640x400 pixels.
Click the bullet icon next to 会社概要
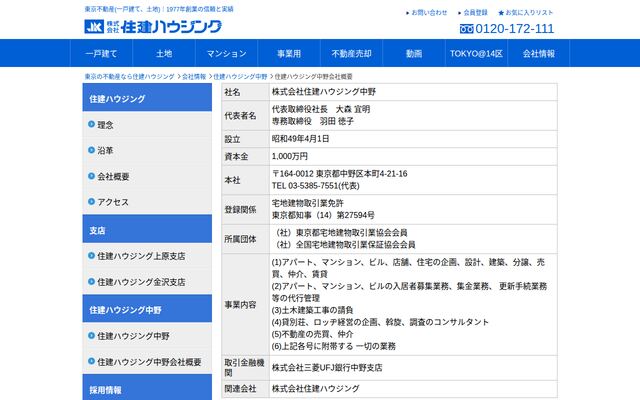[91, 176]
